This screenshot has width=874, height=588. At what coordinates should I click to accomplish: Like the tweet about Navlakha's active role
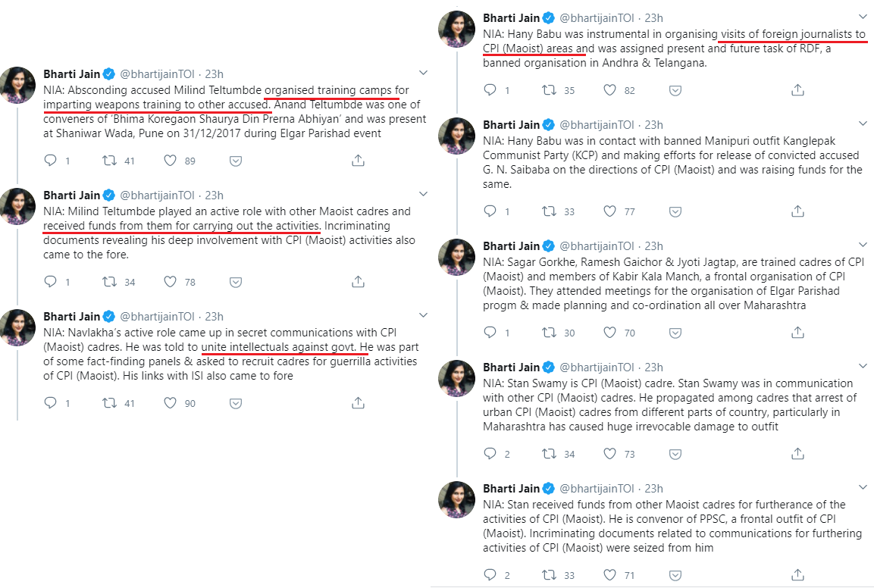click(171, 403)
